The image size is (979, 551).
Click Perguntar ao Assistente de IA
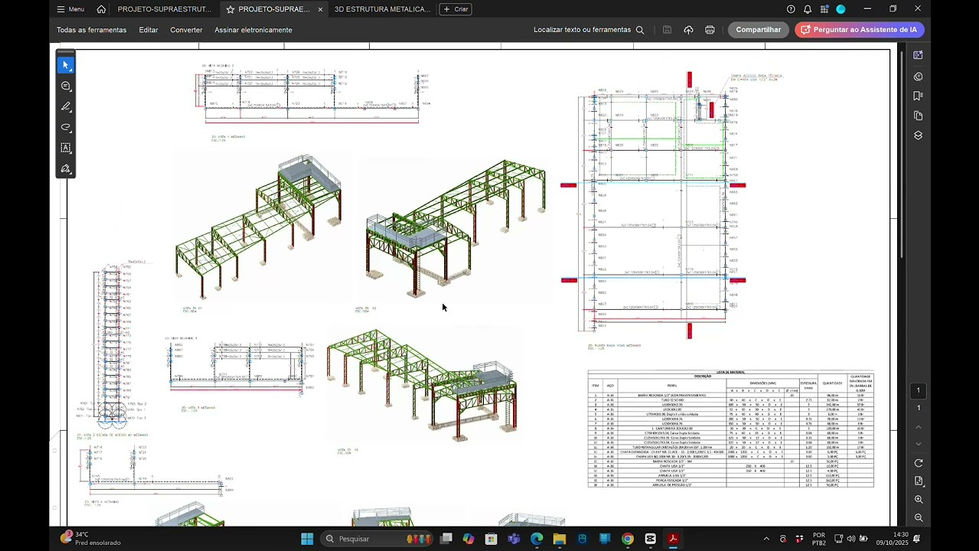pyautogui.click(x=859, y=30)
